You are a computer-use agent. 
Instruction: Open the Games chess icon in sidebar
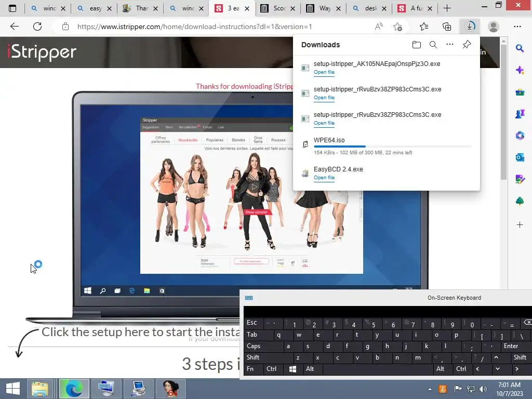point(520,114)
